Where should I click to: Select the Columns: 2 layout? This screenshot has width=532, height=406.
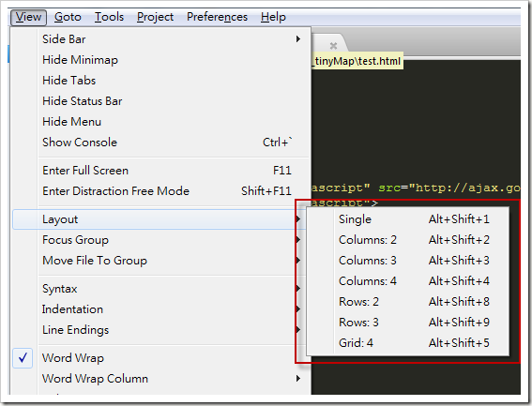[x=407, y=240]
